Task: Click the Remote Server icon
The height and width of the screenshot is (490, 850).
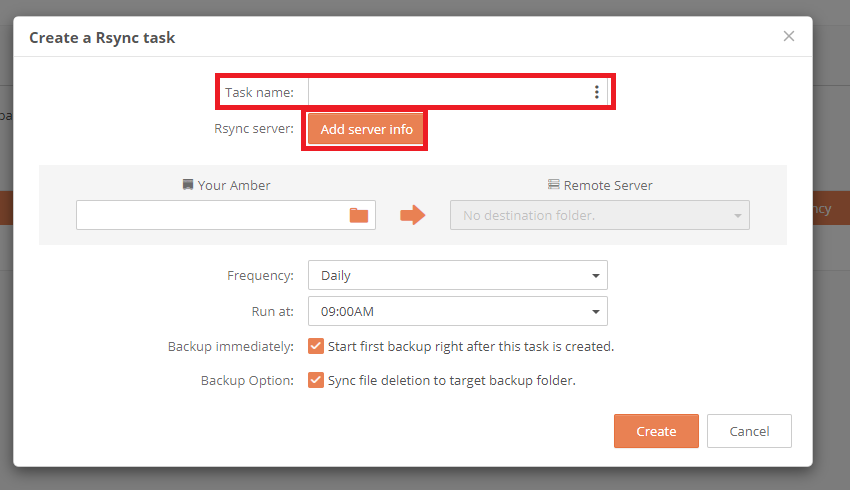Action: click(553, 184)
